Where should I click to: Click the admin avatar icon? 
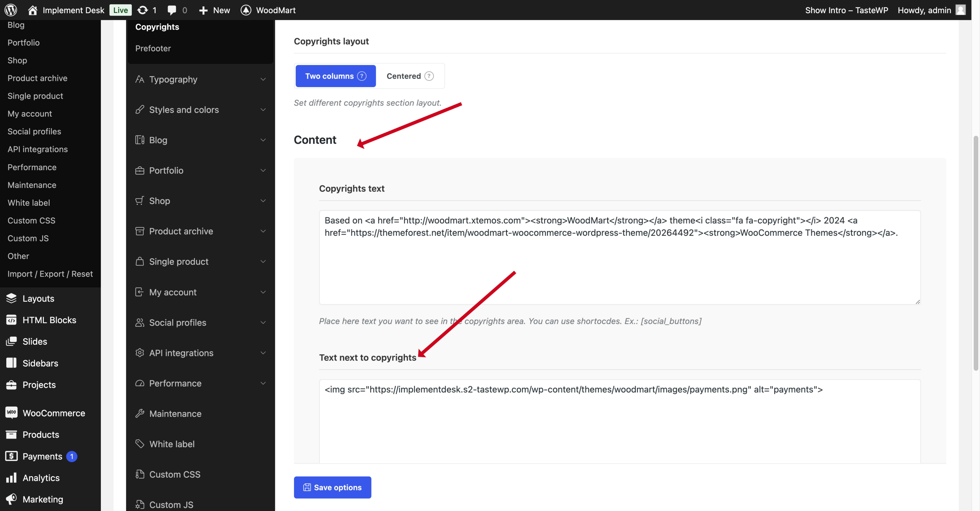click(961, 10)
